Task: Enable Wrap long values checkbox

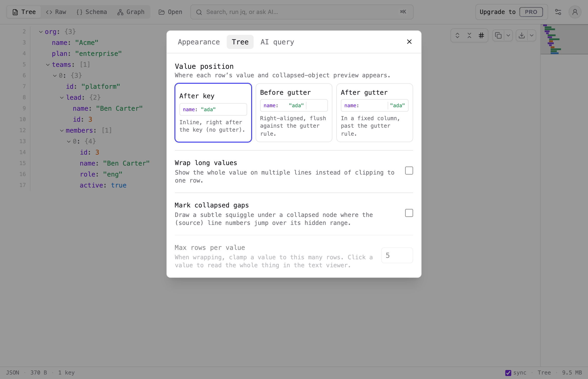Action: coord(409,171)
